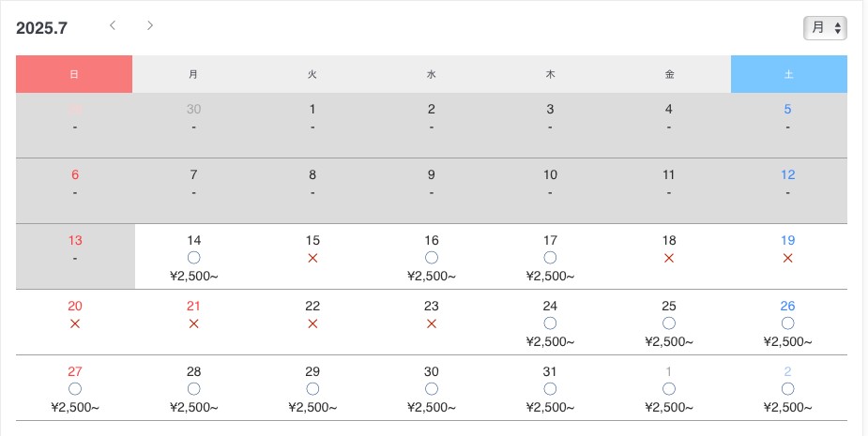Select the circle on July 29

coord(312,389)
